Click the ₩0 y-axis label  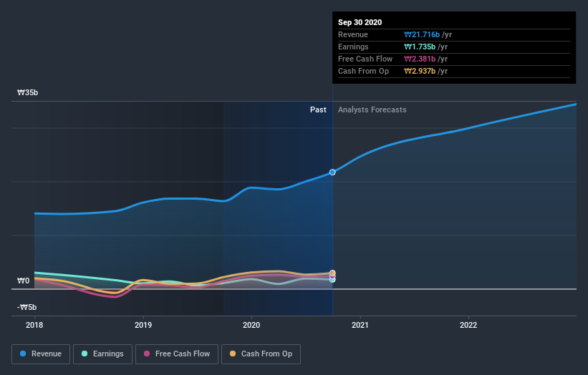pyautogui.click(x=23, y=281)
